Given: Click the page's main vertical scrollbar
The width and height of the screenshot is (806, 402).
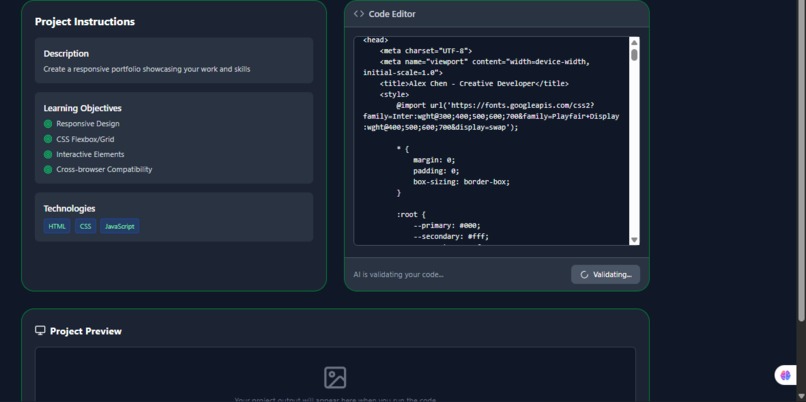Looking at the screenshot, I should coord(801,160).
